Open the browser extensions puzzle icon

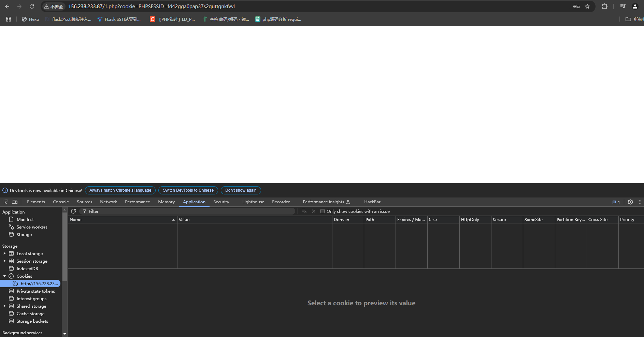point(604,6)
